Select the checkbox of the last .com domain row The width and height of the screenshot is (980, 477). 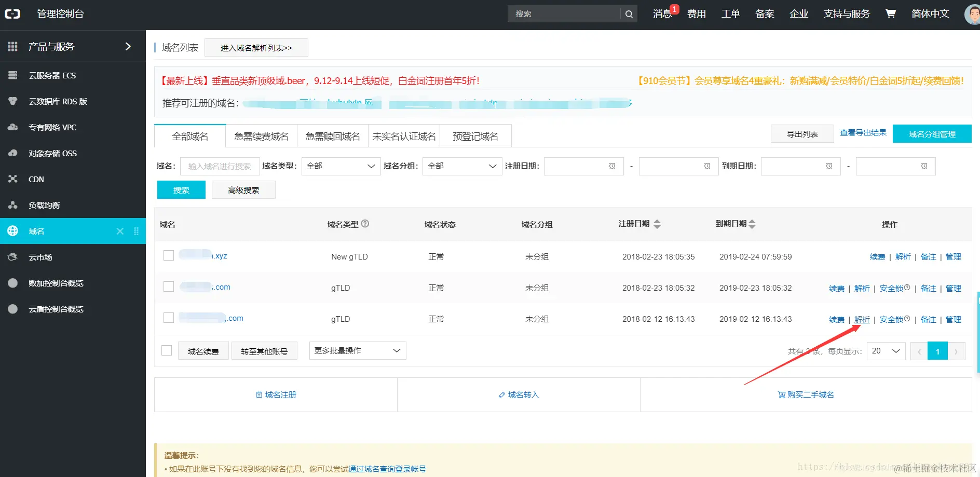pyautogui.click(x=168, y=317)
